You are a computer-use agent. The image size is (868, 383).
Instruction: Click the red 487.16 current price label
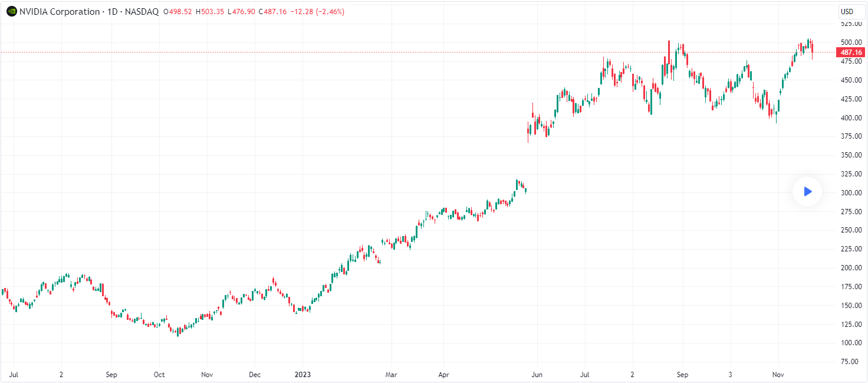point(849,53)
